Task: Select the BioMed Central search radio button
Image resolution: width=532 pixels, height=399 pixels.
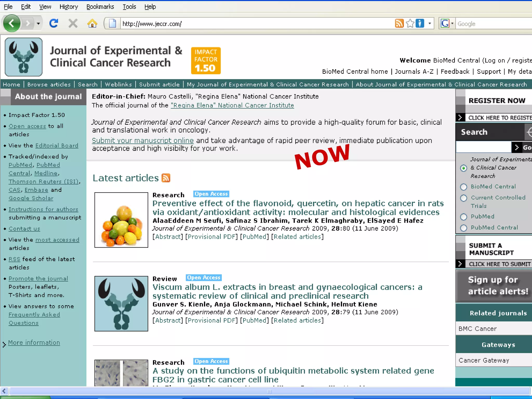Action: (463, 187)
